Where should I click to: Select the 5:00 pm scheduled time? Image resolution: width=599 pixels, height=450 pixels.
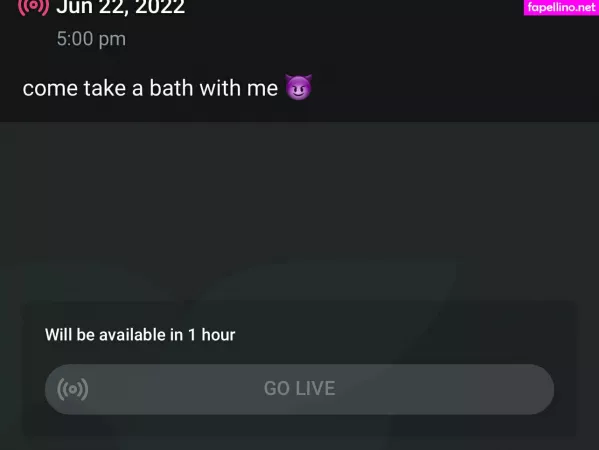point(91,39)
